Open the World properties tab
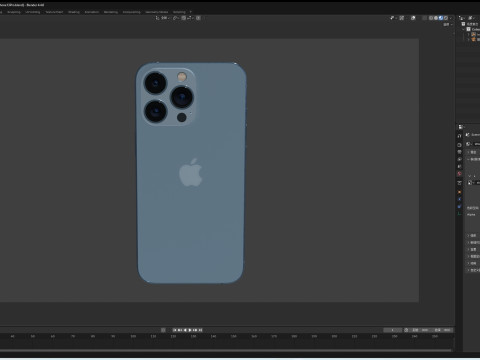 [459, 173]
